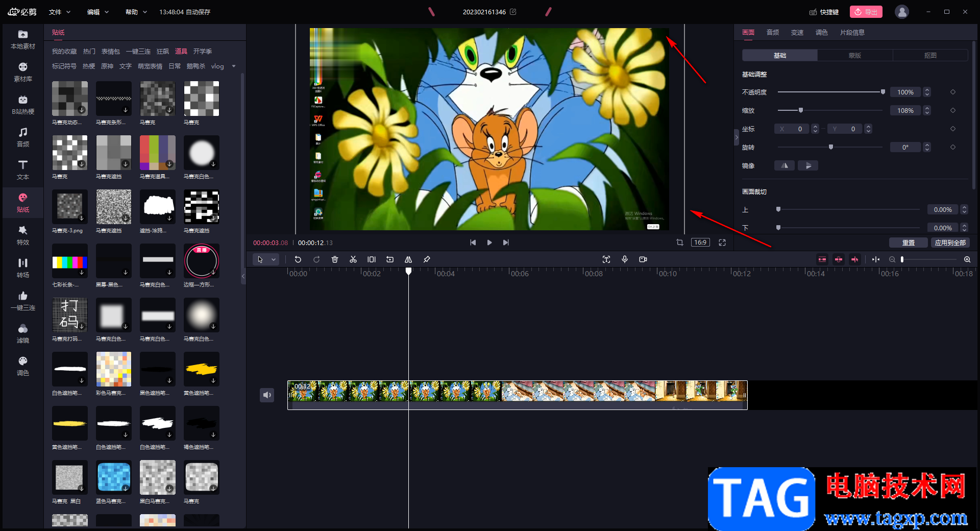The image size is (980, 531).
Task: Click the 应用到全部 button
Action: click(950, 243)
